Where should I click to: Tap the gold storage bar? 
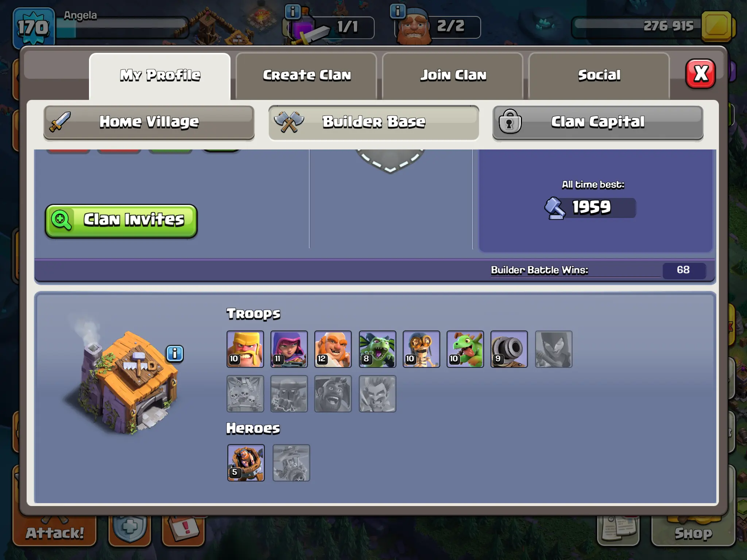click(x=653, y=27)
